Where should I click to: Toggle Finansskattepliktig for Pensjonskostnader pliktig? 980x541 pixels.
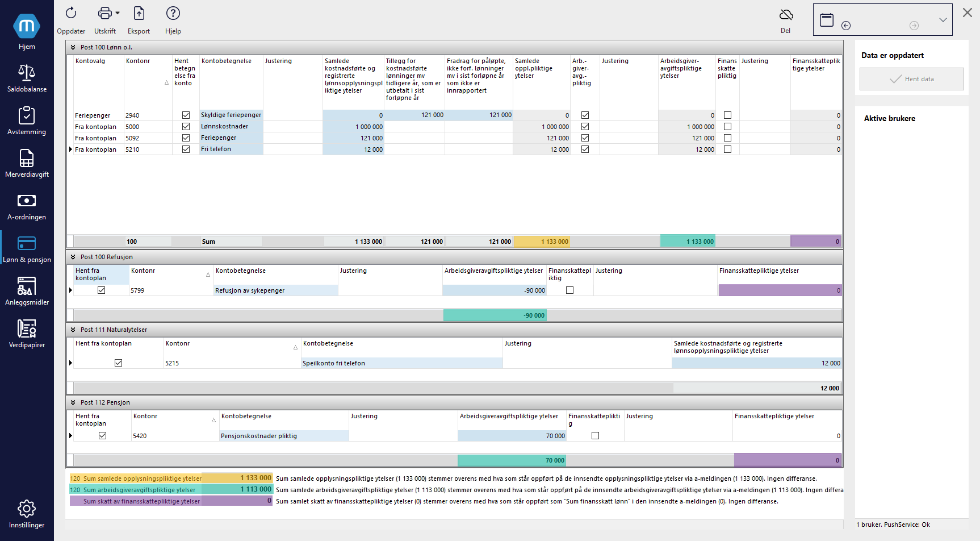[x=595, y=436]
